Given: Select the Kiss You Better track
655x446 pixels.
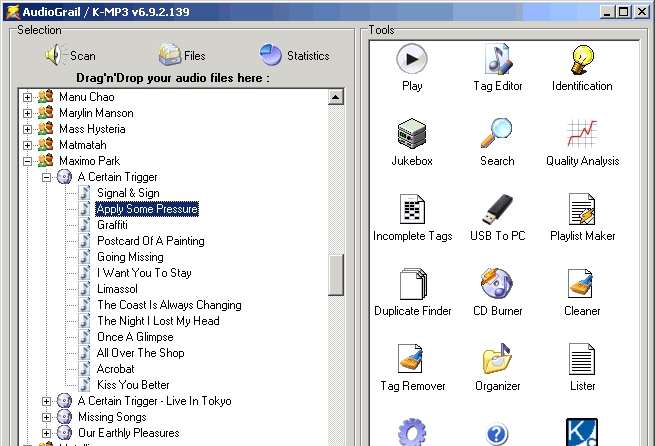Looking at the screenshot, I should (x=133, y=385).
